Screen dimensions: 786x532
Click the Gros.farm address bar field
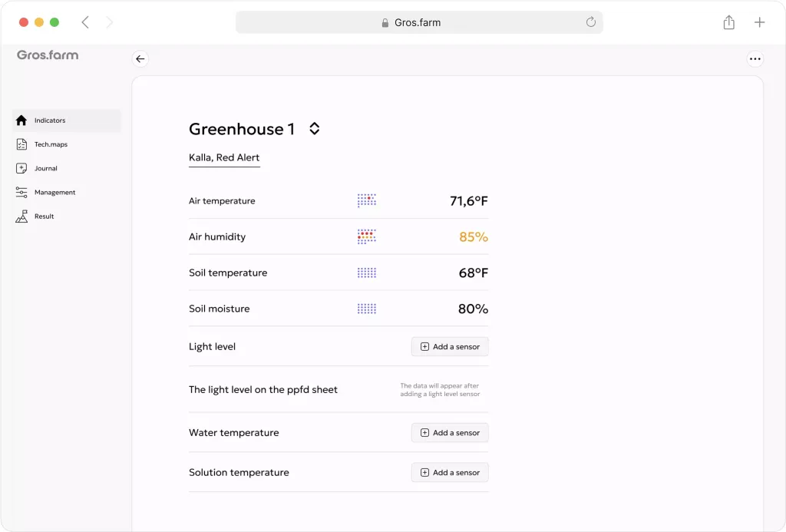coord(419,22)
